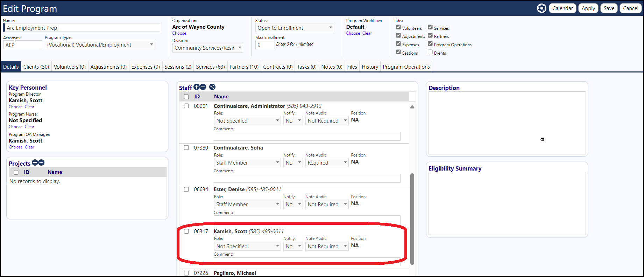The height and width of the screenshot is (277, 644).
Task: Click the Calendar button
Action: point(562,8)
